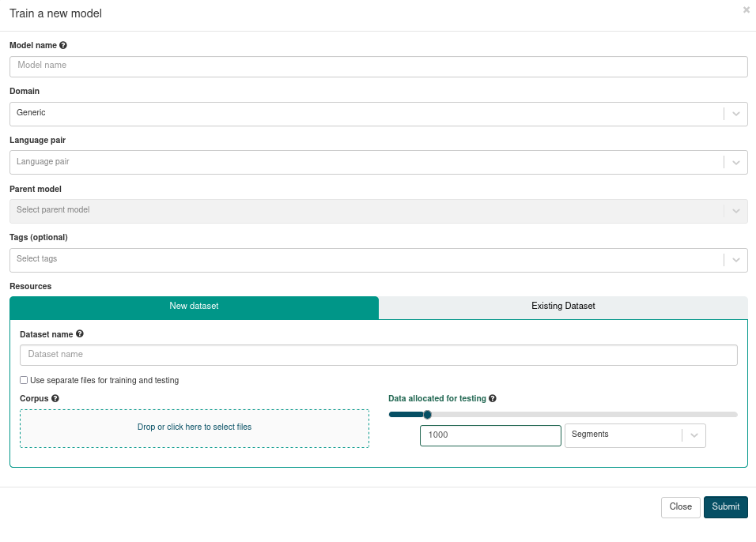Expand the Select tags dropdown
The width and height of the screenshot is (756, 542).
pos(379,260)
